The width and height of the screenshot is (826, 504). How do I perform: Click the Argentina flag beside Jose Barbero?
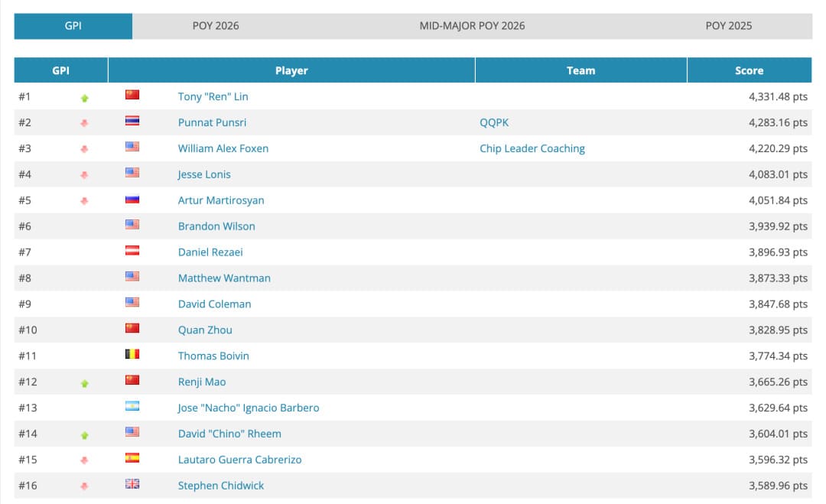pyautogui.click(x=132, y=407)
